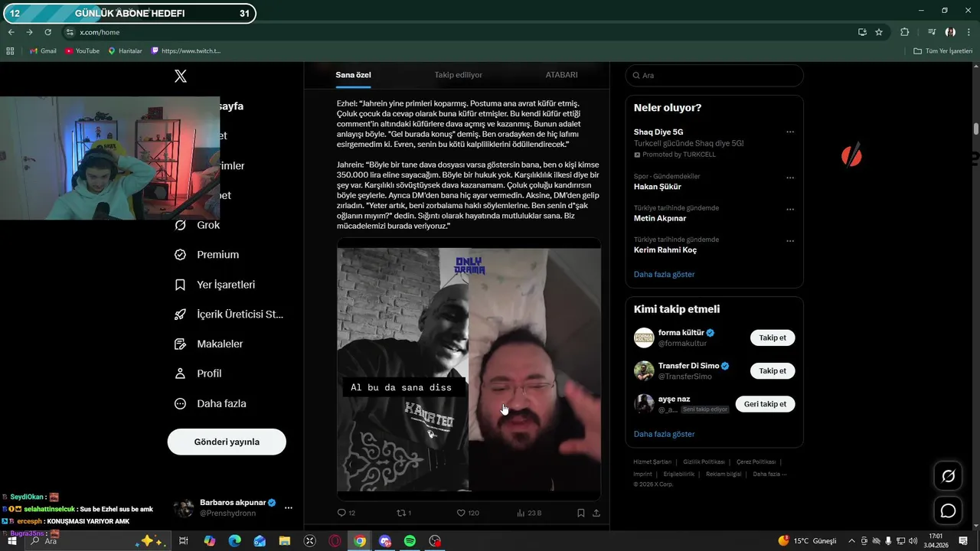Click Gönderi yayınla button

pyautogui.click(x=227, y=442)
